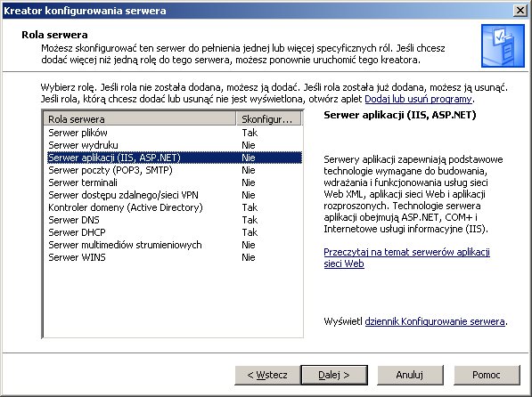View the dziennik Konfigurowanie serwera link
Viewport: 532px width, 397px height.
coord(435,321)
